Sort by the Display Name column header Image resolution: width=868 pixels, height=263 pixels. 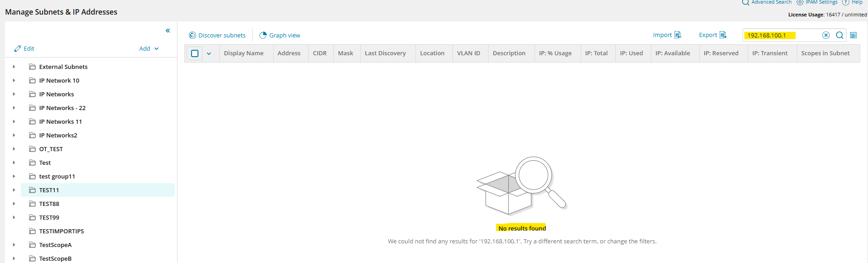click(244, 53)
